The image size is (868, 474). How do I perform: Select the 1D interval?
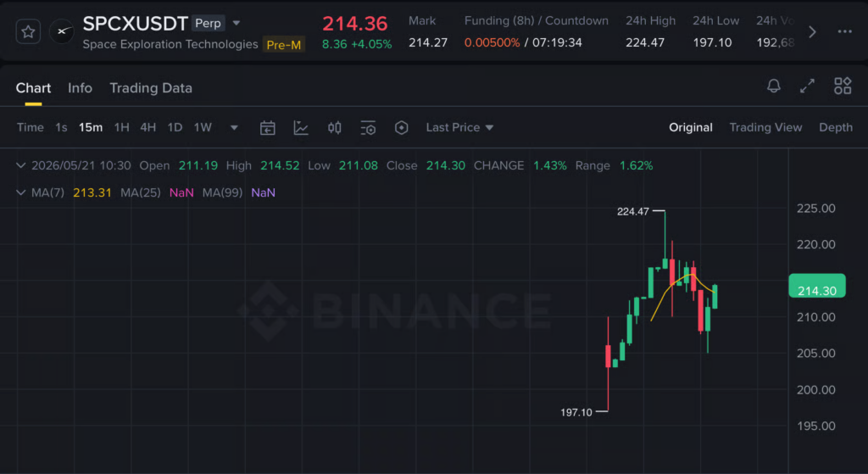[175, 127]
